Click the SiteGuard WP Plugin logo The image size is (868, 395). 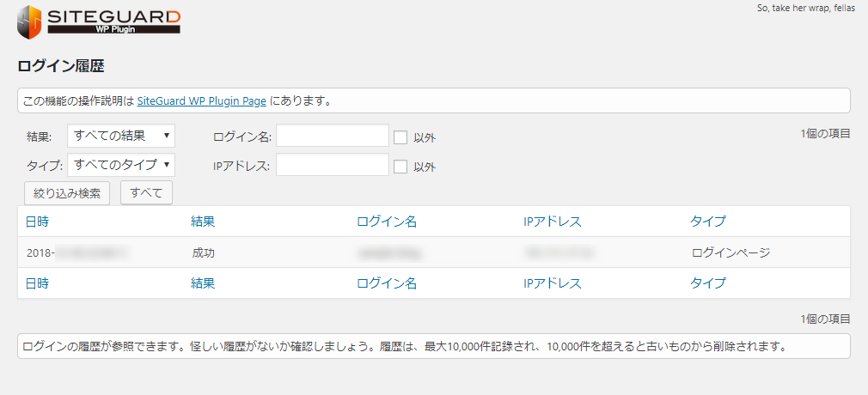pyautogui.click(x=98, y=21)
